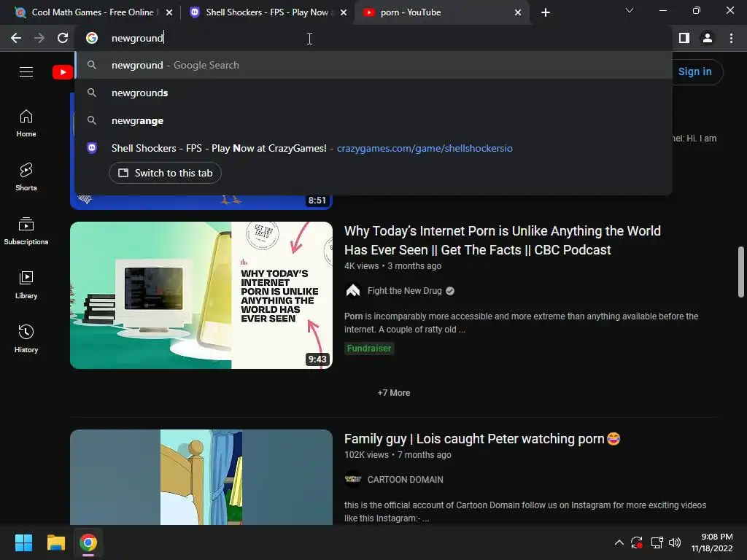Viewport: 747px width, 560px height.
Task: Open Chrome side panel icon
Action: pos(684,38)
